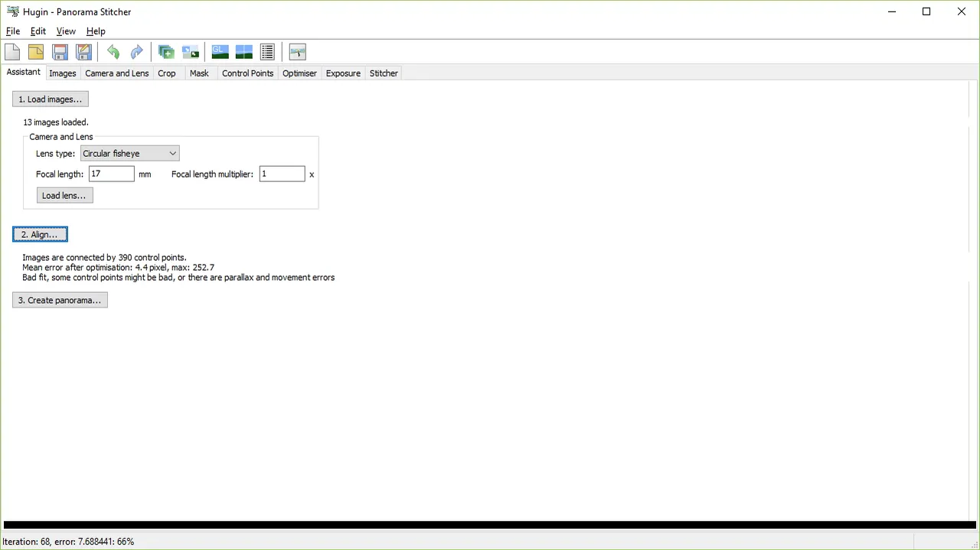
Task: Select the Assistant tab
Action: [23, 72]
